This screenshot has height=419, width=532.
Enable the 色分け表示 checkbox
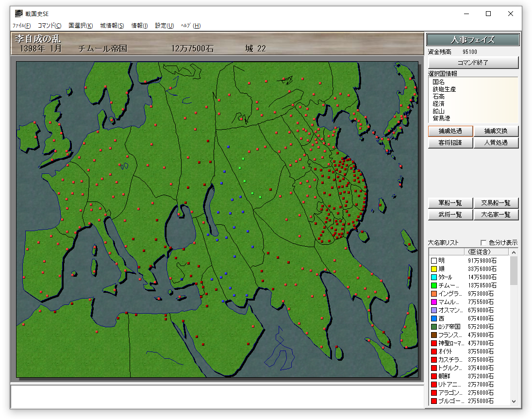click(483, 243)
